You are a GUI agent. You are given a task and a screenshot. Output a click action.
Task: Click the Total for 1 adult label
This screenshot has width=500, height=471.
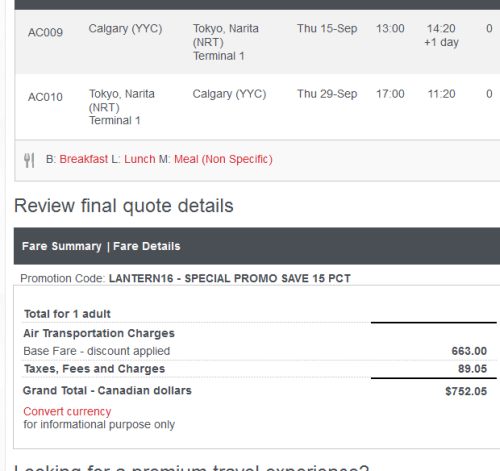tap(67, 314)
